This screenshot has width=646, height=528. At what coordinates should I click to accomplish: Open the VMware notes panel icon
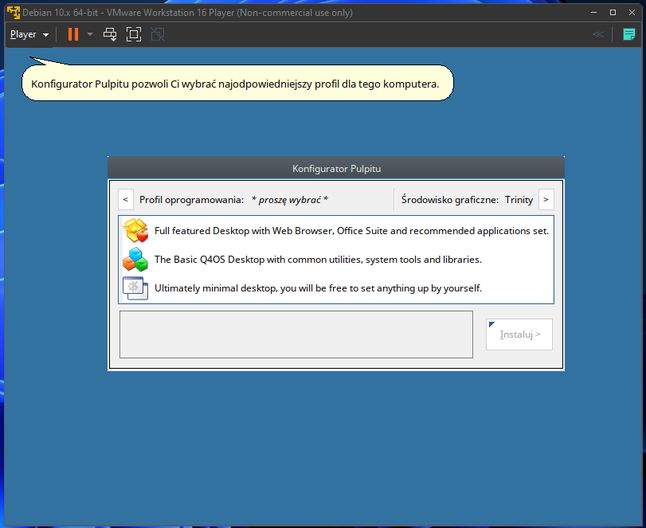(x=629, y=35)
